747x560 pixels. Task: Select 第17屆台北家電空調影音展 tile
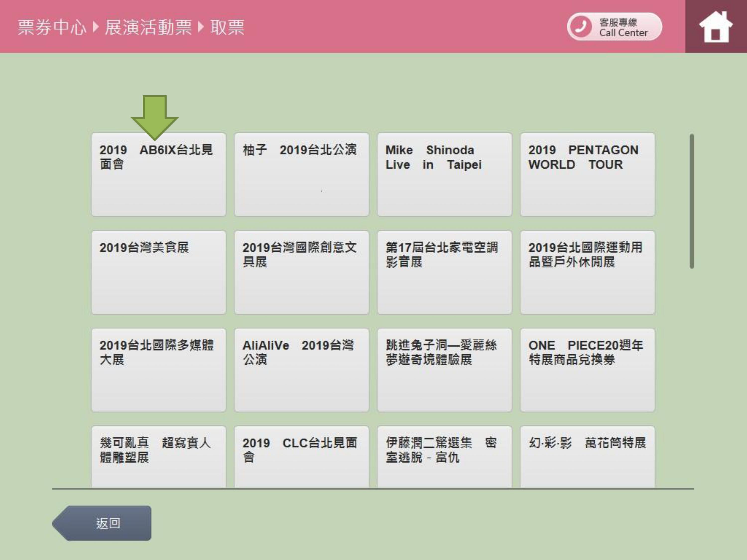coord(444,272)
